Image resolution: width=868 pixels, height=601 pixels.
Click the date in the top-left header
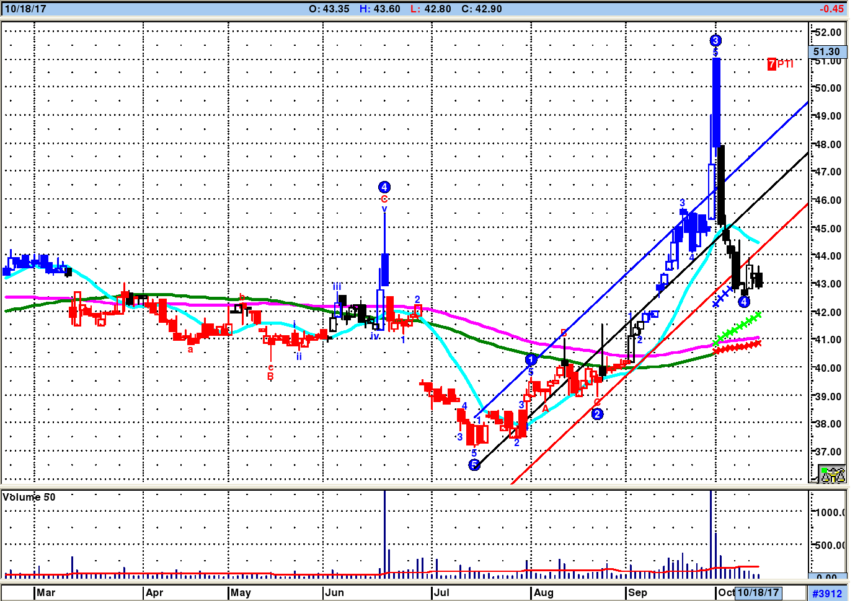25,9
